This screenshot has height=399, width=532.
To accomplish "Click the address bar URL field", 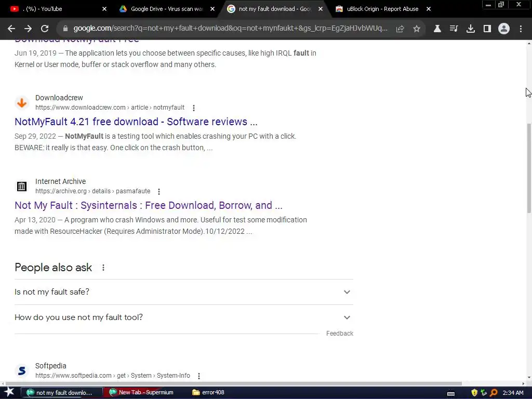I will [x=230, y=29].
